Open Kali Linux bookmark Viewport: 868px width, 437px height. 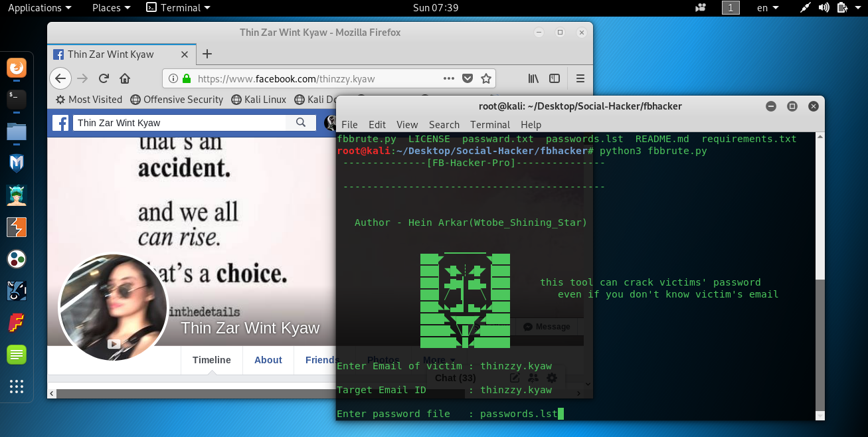pyautogui.click(x=258, y=100)
